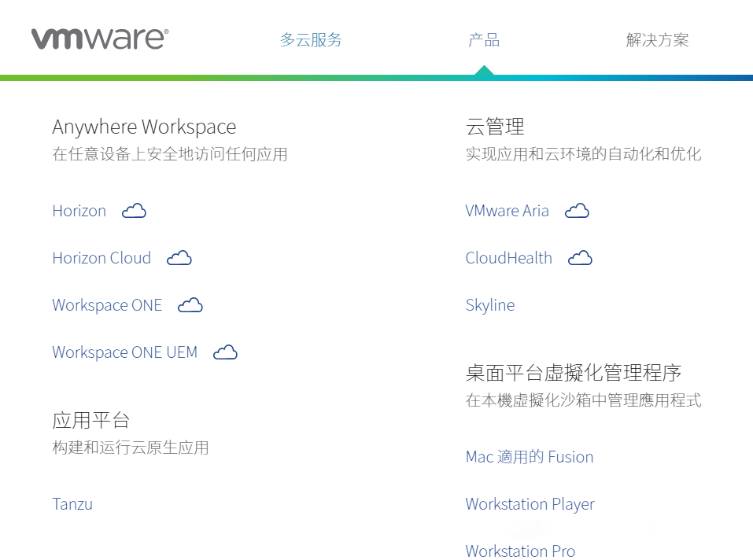Click the cloud icon next to VMware Aria

(576, 211)
